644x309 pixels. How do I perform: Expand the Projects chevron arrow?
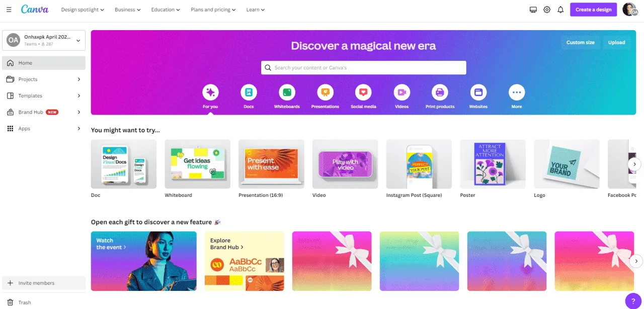79,79
